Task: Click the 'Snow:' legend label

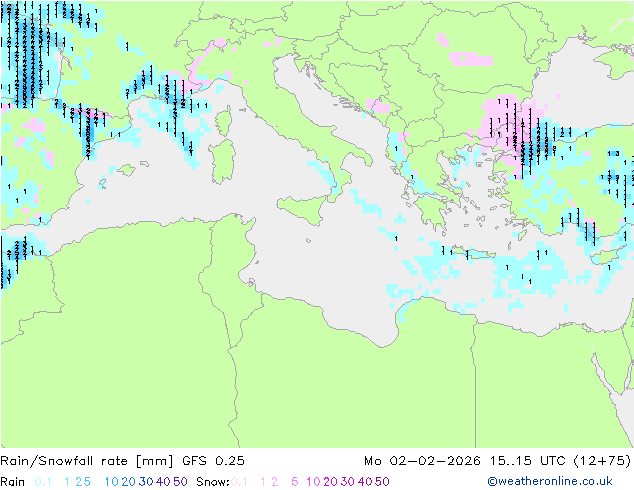Action: (x=213, y=482)
